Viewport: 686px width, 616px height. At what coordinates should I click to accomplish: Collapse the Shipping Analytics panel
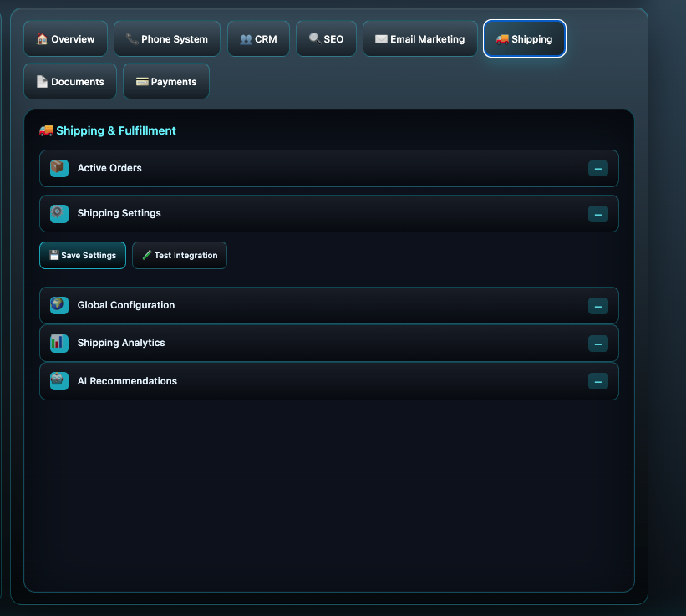point(597,344)
